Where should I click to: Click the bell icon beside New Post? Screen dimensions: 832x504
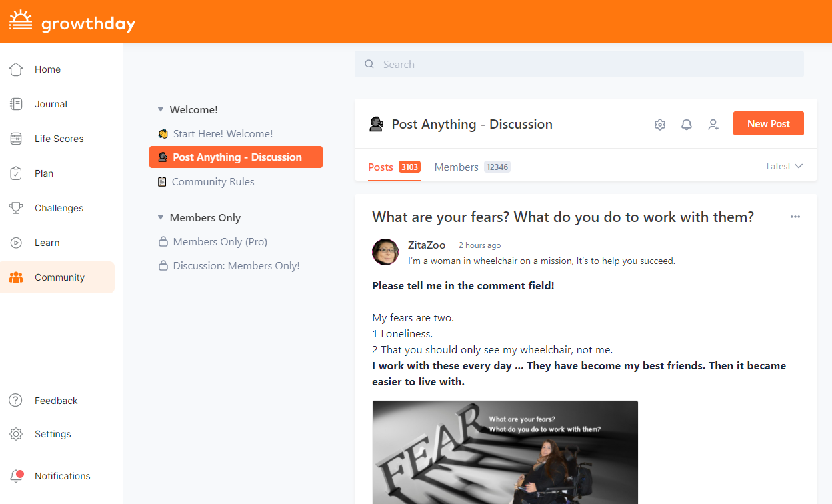coord(687,125)
